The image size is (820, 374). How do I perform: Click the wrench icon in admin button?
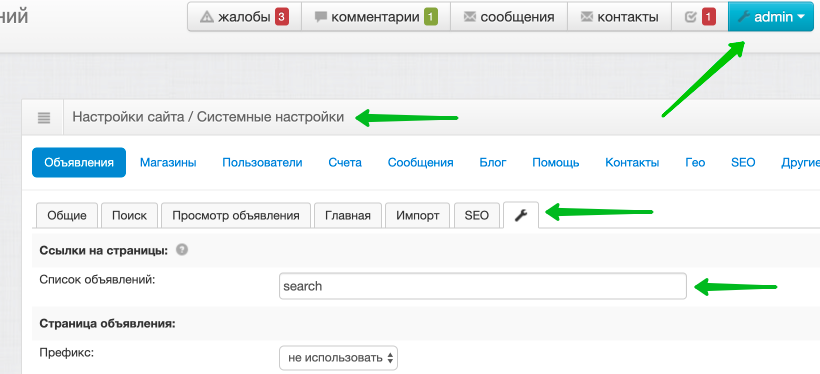pyautogui.click(x=744, y=17)
